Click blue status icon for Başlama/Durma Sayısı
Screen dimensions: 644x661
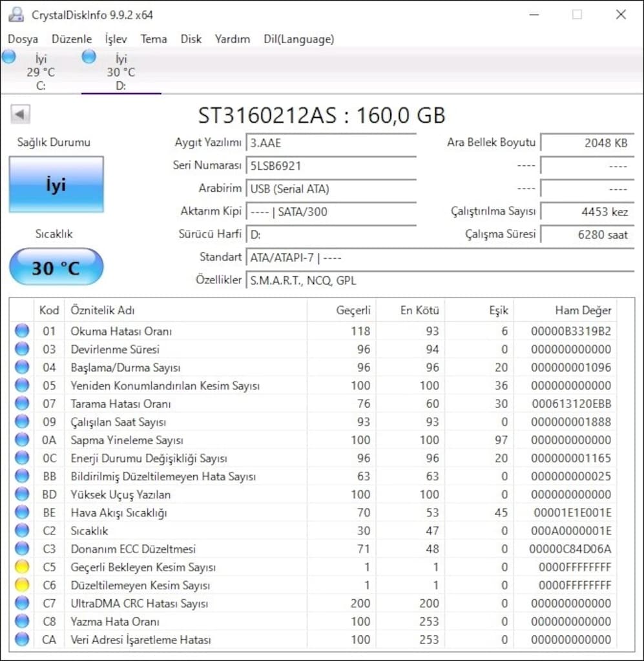pyautogui.click(x=22, y=367)
